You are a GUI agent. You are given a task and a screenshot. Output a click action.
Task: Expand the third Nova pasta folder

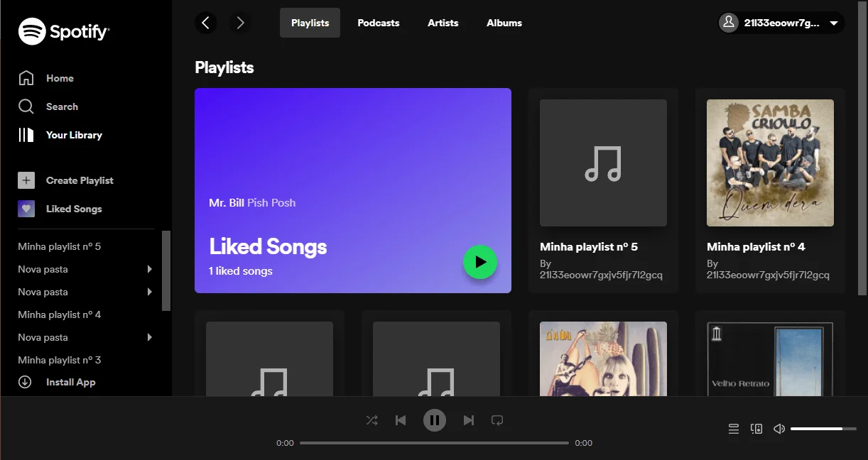(x=149, y=337)
